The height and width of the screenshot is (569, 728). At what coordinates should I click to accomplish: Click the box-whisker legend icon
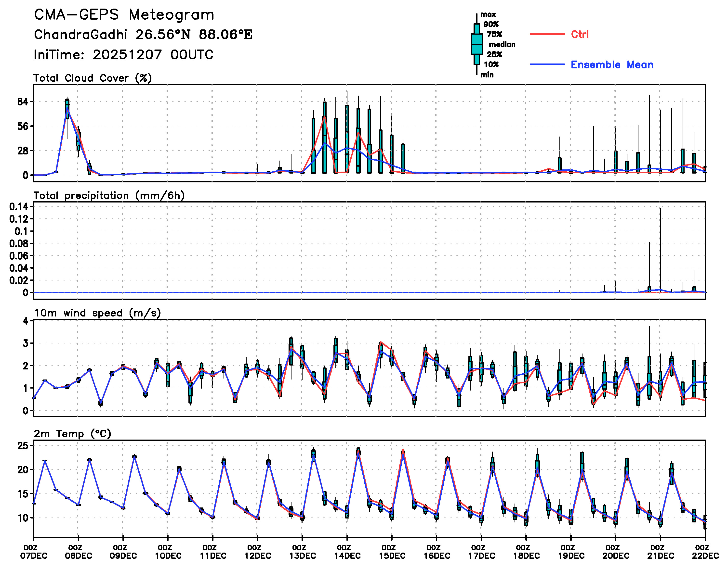pos(477,44)
